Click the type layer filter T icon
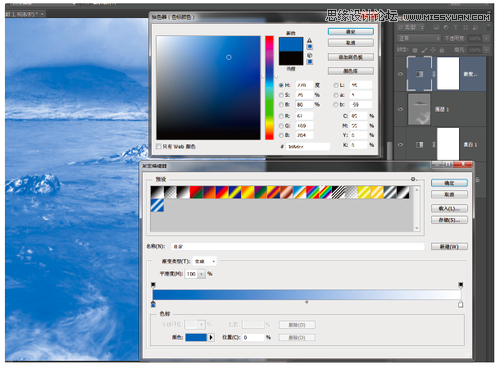Viewport: 500px width, 369px height. pyautogui.click(x=456, y=27)
